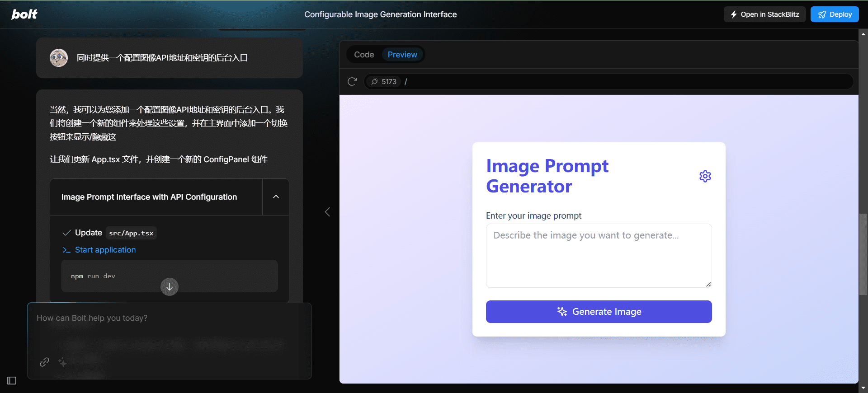The image size is (868, 393).
Task: Click the attach link icon in chat
Action: [x=44, y=362]
